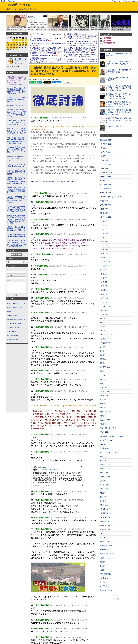Click the 戦争/軍事 tag under the title
Image resolution: width=138 pixels, height=644 pixels.
pos(48,80)
